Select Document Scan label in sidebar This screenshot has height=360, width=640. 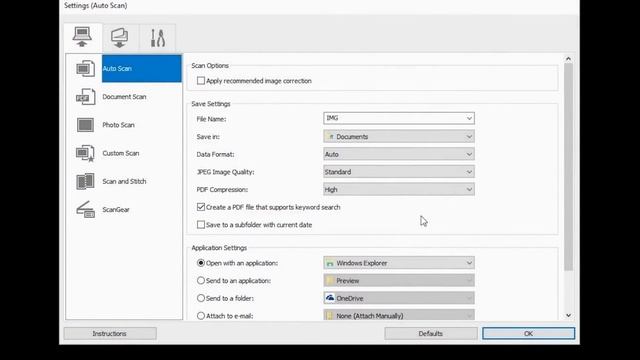124,97
